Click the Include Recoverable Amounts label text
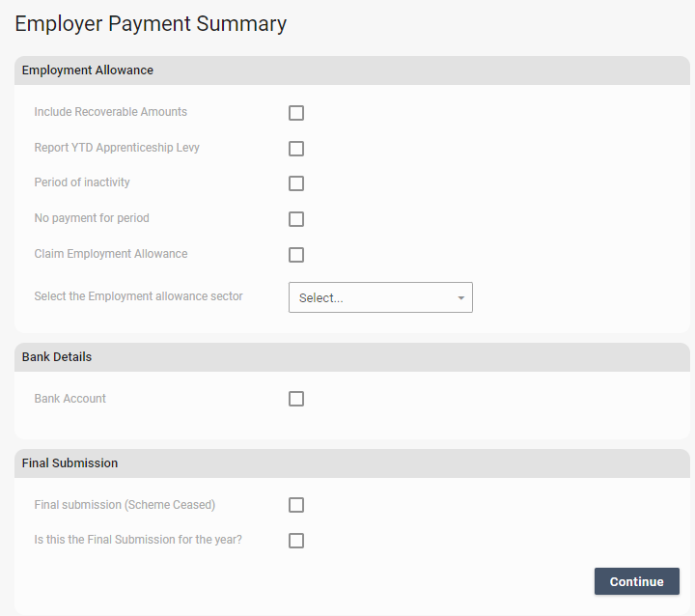The image size is (695, 616). tap(110, 112)
